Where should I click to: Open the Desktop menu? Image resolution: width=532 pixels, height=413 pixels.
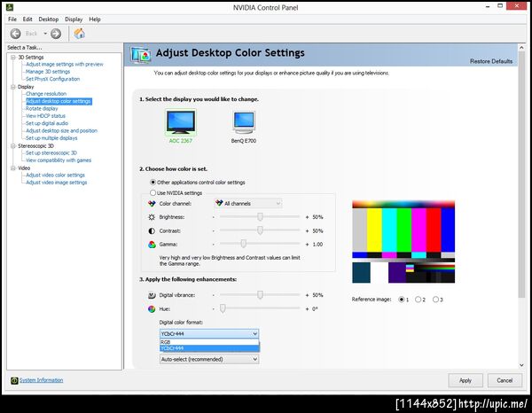tap(49, 19)
